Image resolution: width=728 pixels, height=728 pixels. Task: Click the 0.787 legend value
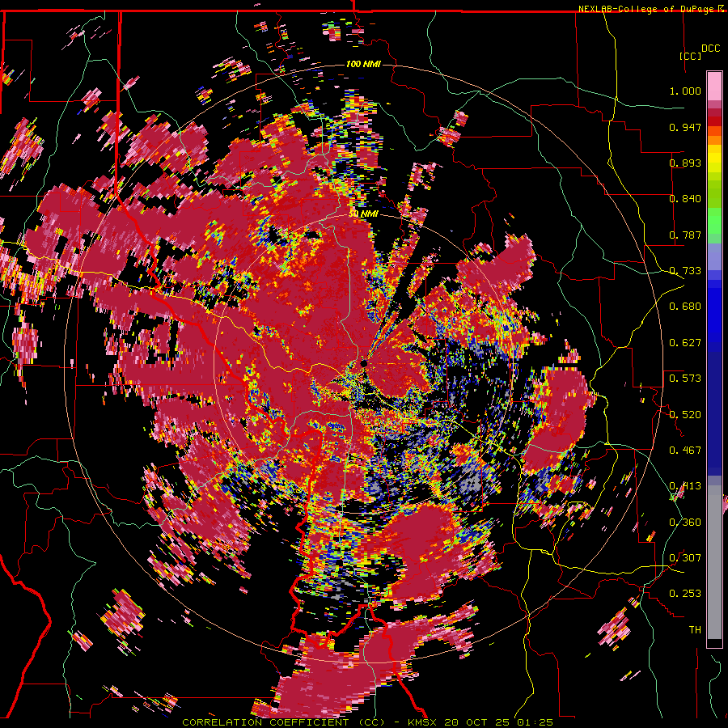click(x=685, y=235)
